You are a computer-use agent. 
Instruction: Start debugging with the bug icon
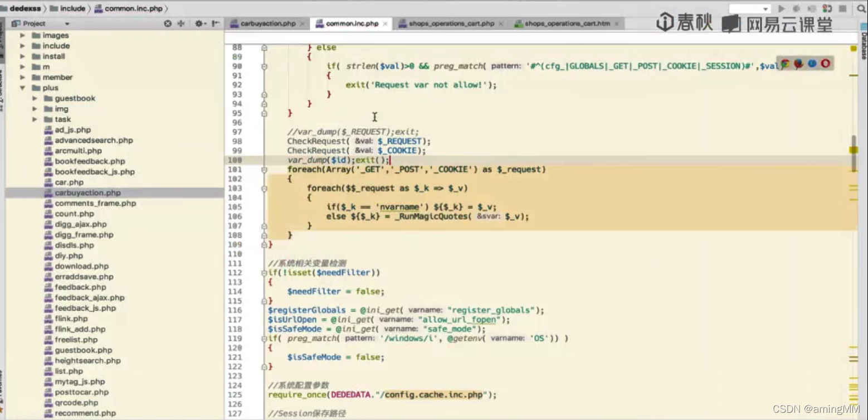pos(796,9)
